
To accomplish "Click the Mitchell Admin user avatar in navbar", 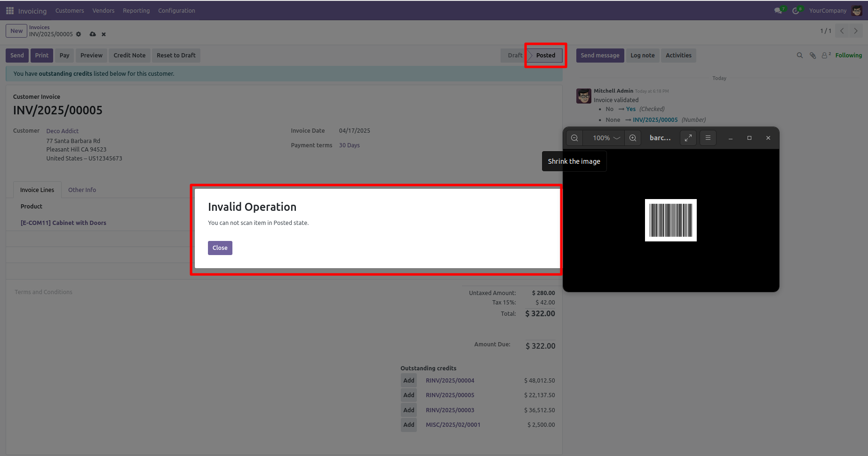I will click(x=857, y=10).
